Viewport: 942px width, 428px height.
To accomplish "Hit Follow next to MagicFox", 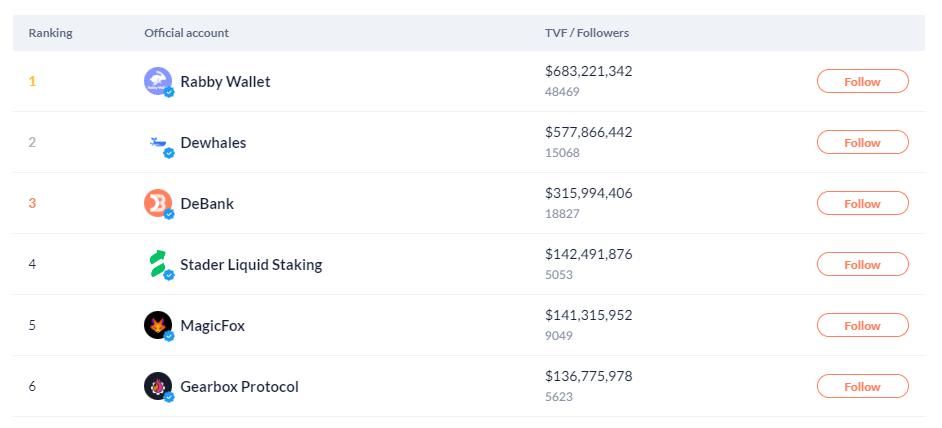I will [x=862, y=326].
